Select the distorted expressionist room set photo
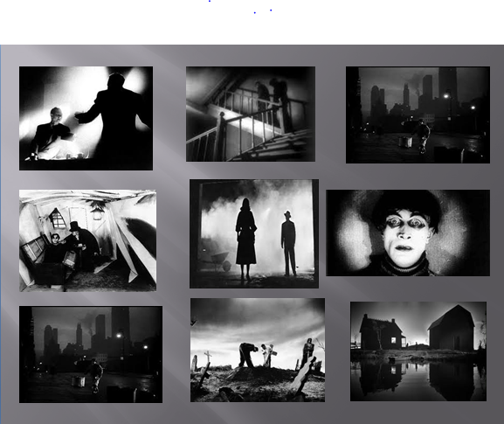The image size is (504, 424). click(87, 240)
